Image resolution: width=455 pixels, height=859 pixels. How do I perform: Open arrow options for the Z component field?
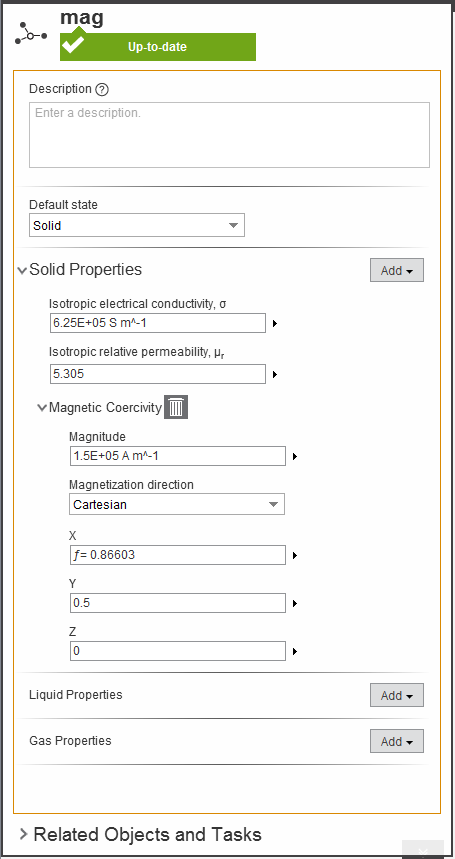295,651
